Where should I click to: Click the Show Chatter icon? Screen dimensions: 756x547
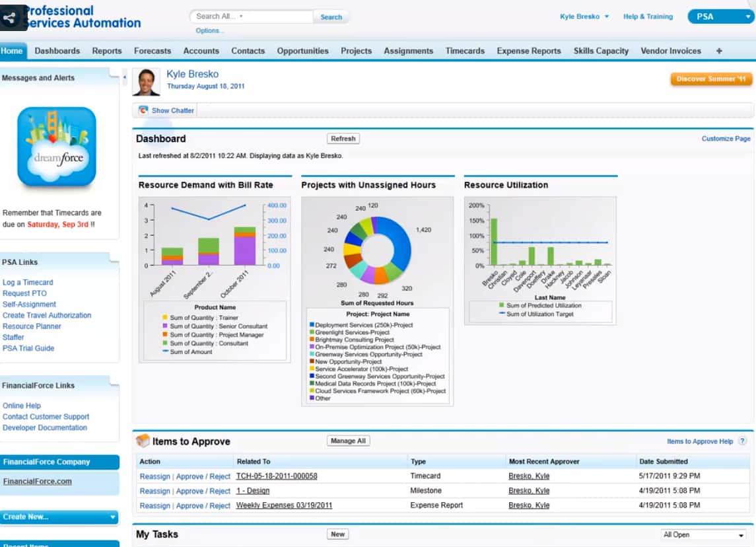[143, 110]
